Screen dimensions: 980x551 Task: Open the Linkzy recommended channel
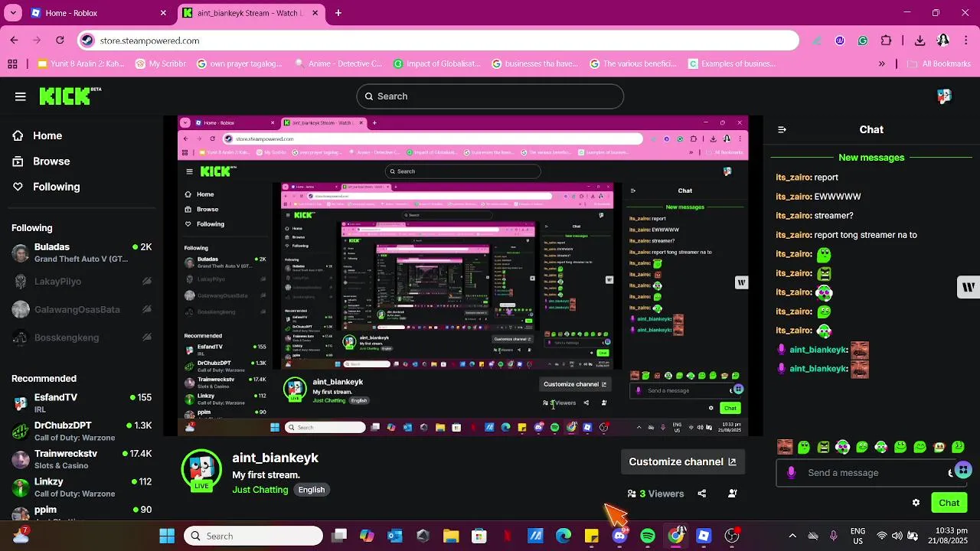81,487
